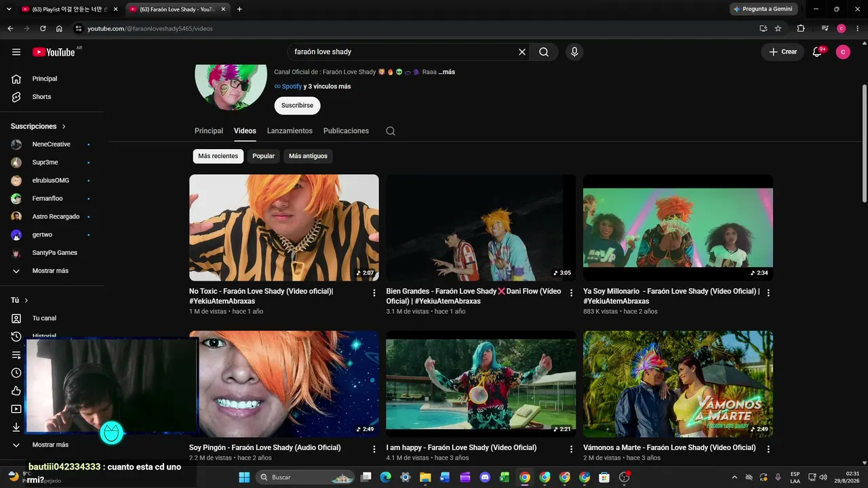Open Chrome three-dot menu
This screenshot has width=868, height=488.
(x=857, y=28)
